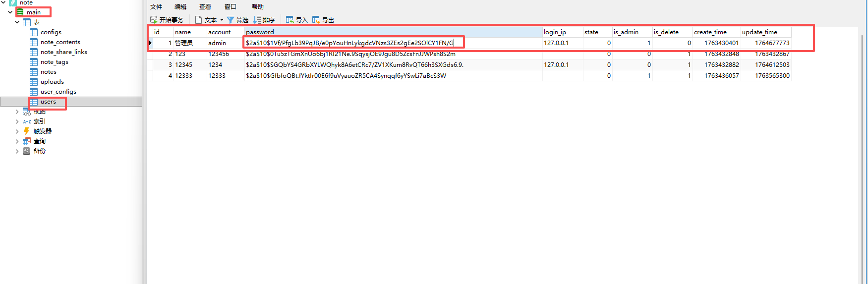The width and height of the screenshot is (868, 284).
Task: Select password cell starting $2a$10$GfbfoQBt
Action: (394, 76)
